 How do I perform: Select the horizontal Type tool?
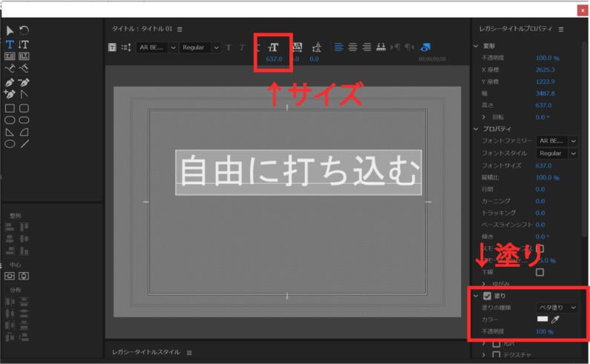[x=10, y=44]
